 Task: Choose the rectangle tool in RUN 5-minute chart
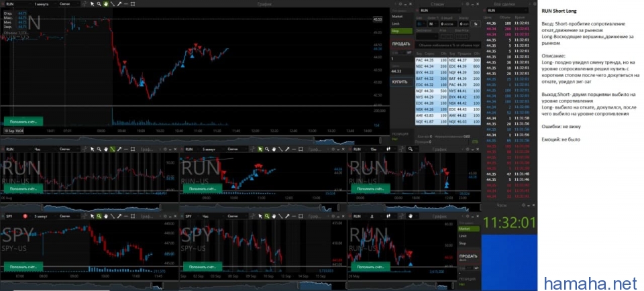pyautogui.click(x=301, y=149)
